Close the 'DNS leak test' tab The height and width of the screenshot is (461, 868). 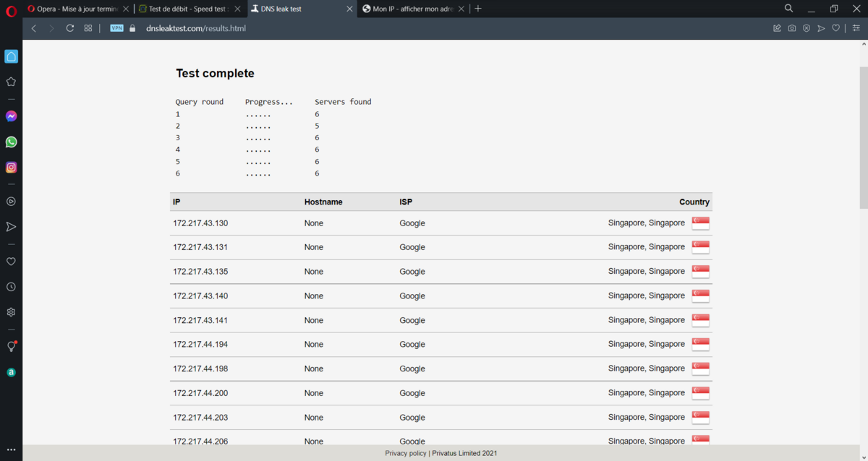click(x=349, y=9)
